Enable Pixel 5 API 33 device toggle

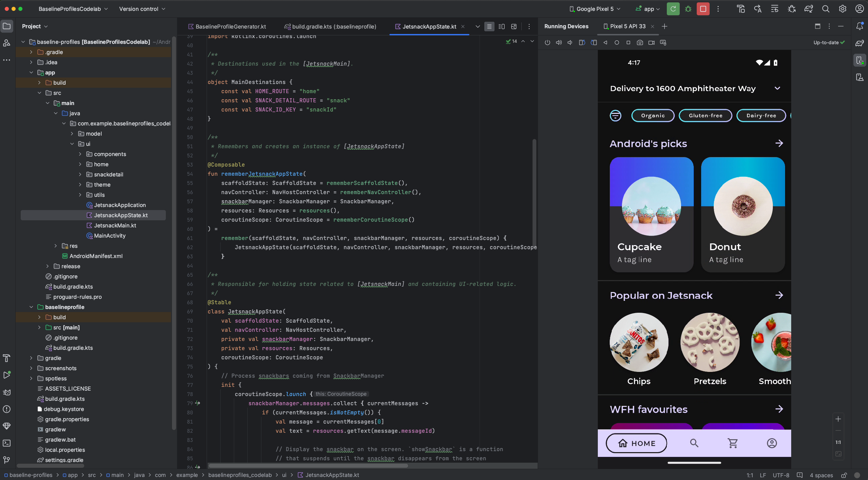click(x=628, y=27)
